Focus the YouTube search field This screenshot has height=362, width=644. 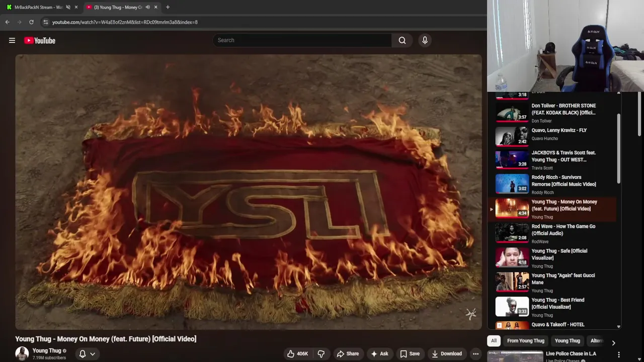click(302, 40)
